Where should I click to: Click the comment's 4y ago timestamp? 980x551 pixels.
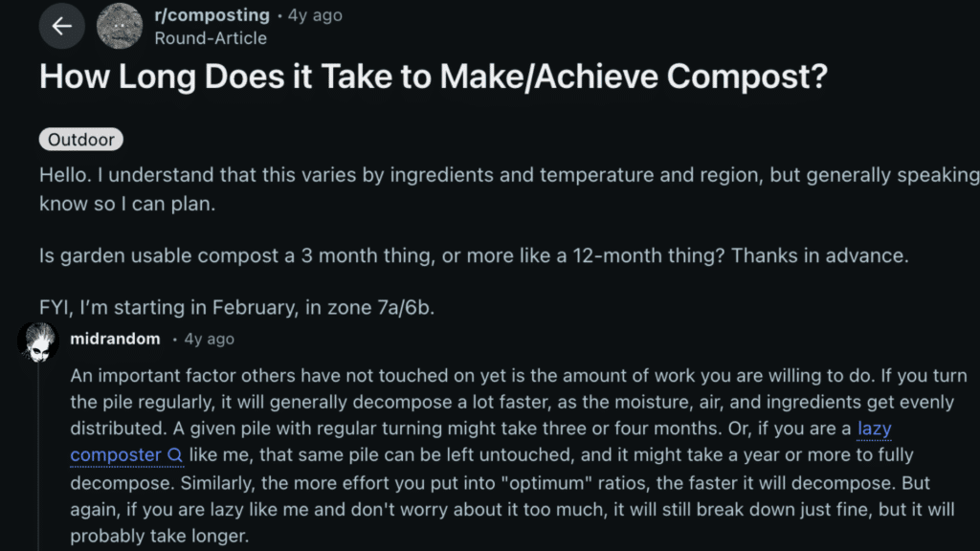coord(208,339)
